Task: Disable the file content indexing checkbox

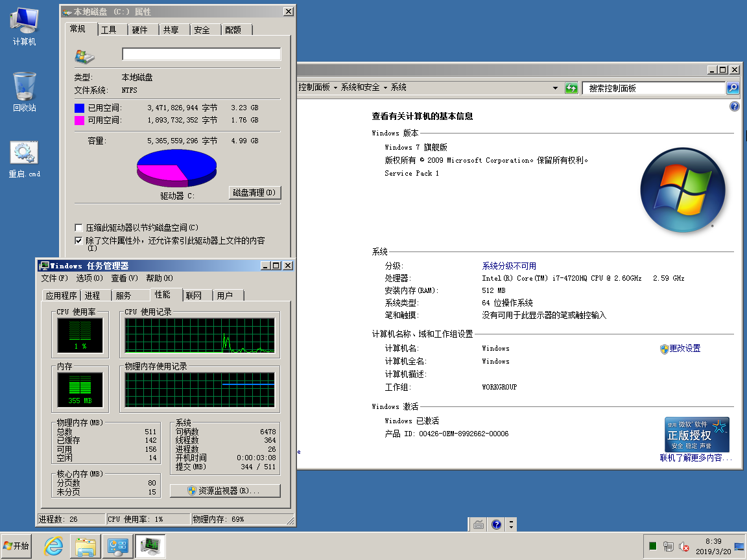Action: 78,240
